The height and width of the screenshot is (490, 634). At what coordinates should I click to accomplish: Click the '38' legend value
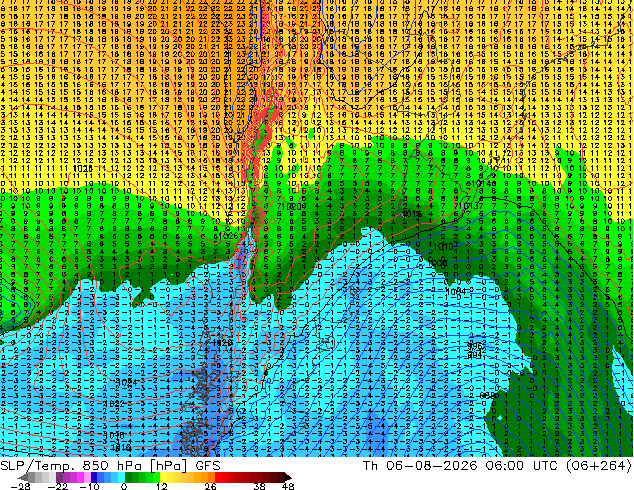(x=260, y=486)
